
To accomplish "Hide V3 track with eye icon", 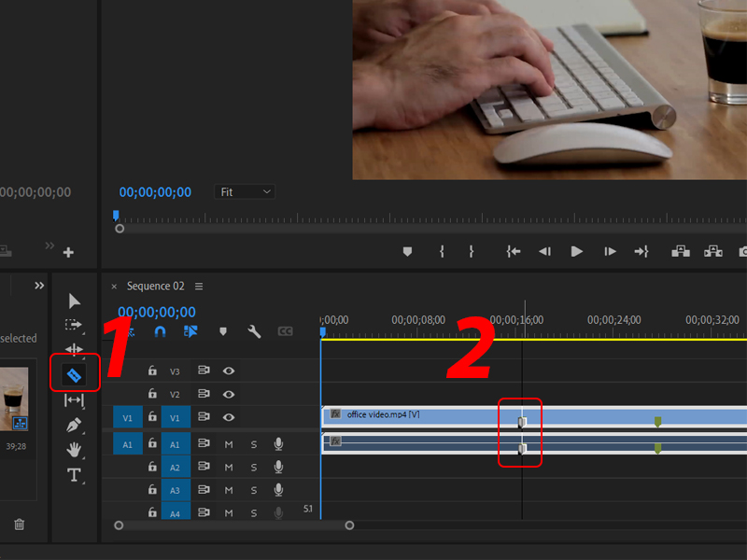I will (x=229, y=371).
